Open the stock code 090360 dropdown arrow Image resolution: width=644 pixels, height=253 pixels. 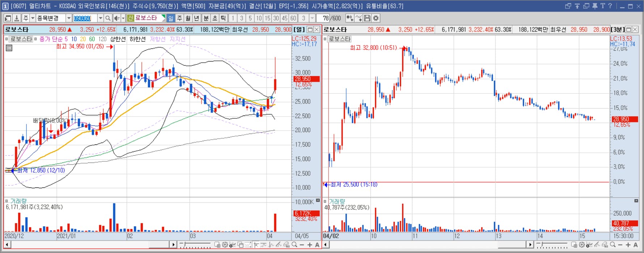tap(101, 18)
